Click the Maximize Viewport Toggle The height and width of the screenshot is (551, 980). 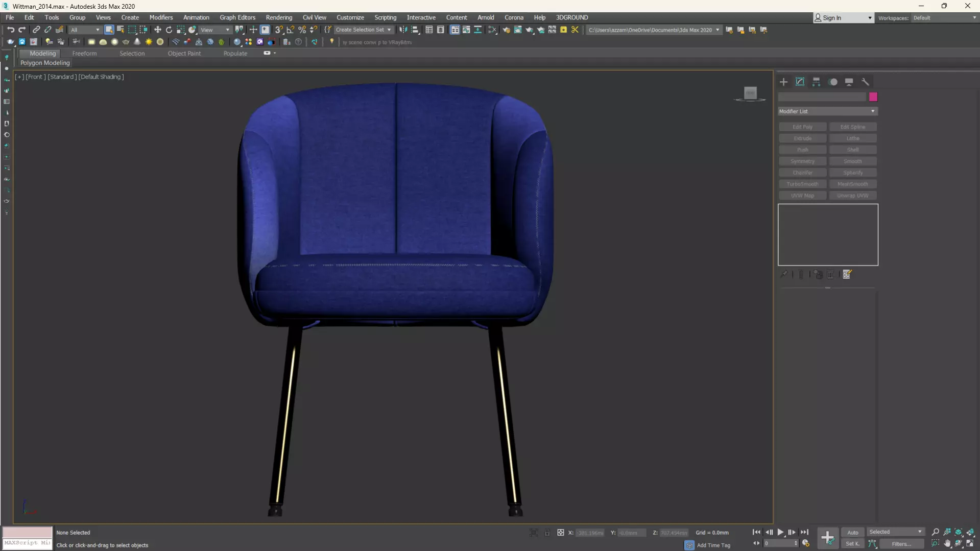point(970,544)
